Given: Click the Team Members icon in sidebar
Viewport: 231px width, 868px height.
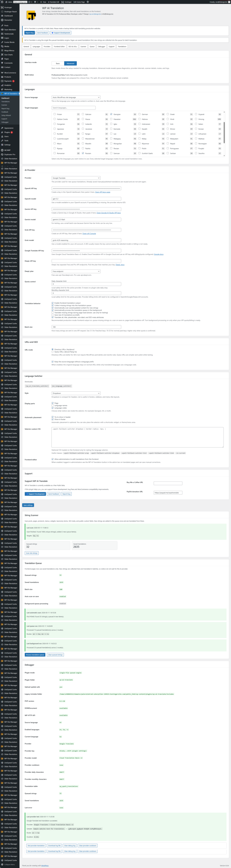Looking at the screenshot, I should point(2,29).
